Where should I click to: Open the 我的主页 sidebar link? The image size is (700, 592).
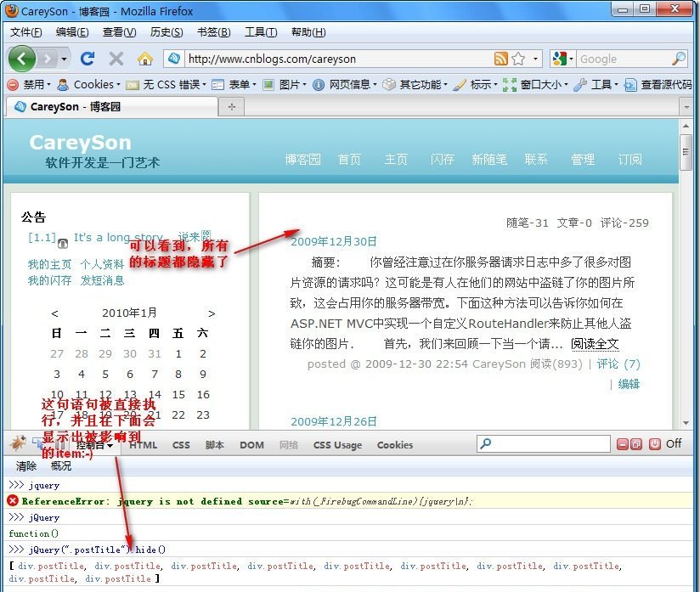49,264
